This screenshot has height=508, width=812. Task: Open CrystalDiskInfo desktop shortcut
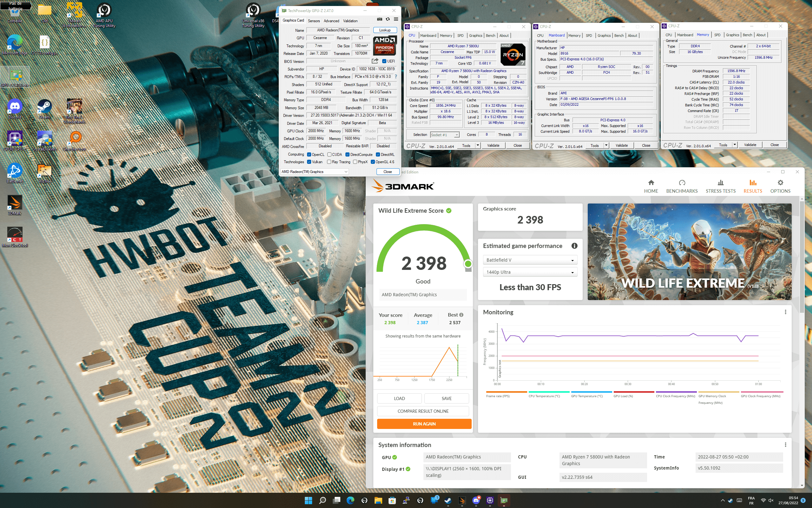44,141
